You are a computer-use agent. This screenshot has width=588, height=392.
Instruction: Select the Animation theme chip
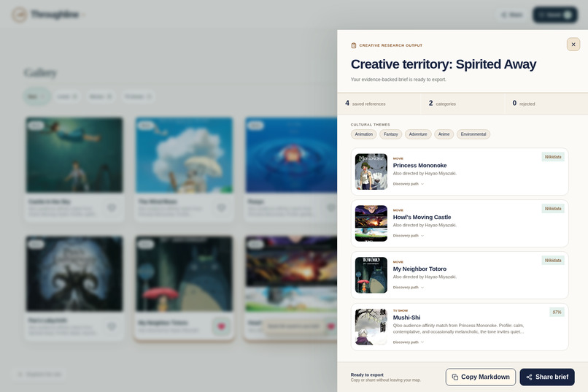(x=364, y=134)
